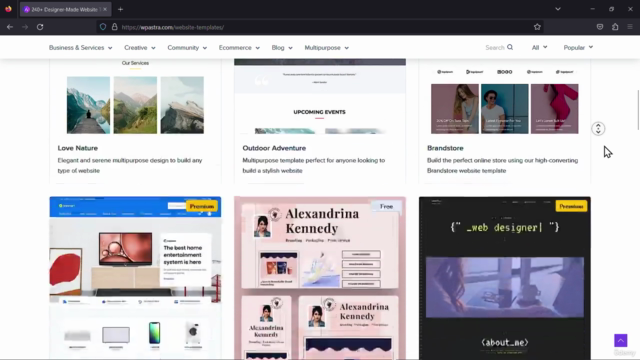
Task: Click the Free badge on Alexandrina template
Action: [386, 207]
